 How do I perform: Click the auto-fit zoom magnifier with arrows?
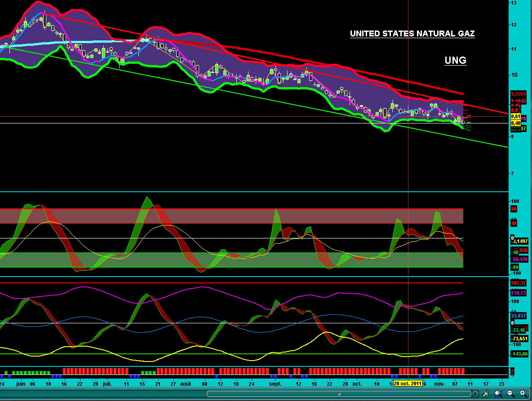(x=498, y=393)
